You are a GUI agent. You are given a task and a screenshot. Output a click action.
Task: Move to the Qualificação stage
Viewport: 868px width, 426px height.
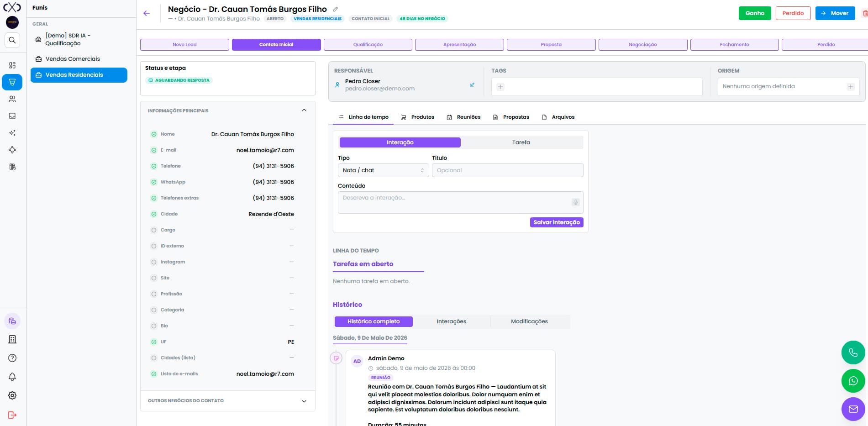pyautogui.click(x=368, y=45)
